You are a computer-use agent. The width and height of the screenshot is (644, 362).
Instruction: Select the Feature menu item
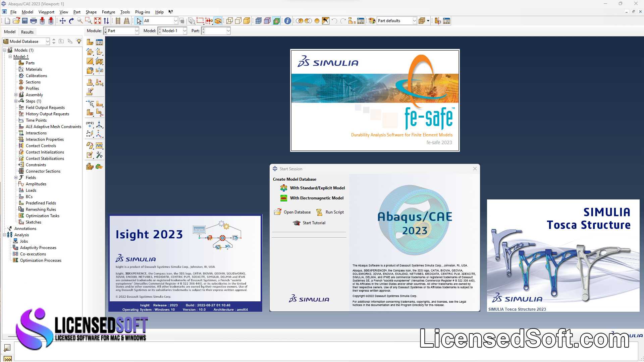click(x=108, y=12)
